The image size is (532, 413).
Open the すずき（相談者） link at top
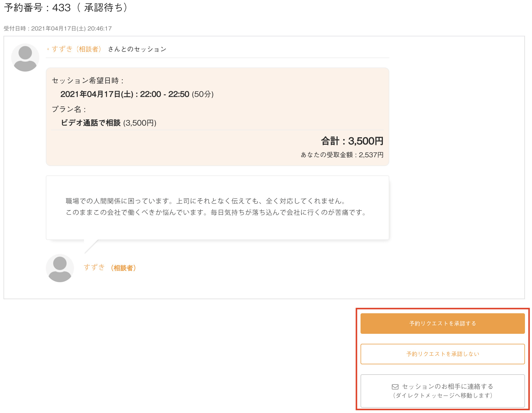(x=76, y=49)
